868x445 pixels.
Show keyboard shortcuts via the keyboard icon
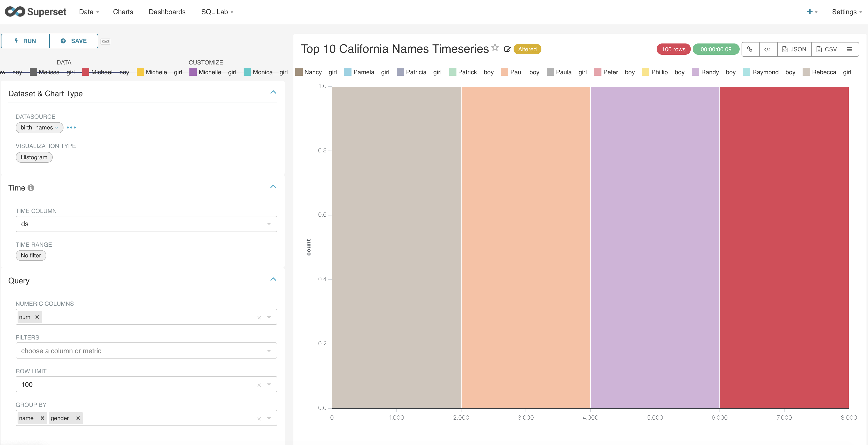pyautogui.click(x=105, y=41)
